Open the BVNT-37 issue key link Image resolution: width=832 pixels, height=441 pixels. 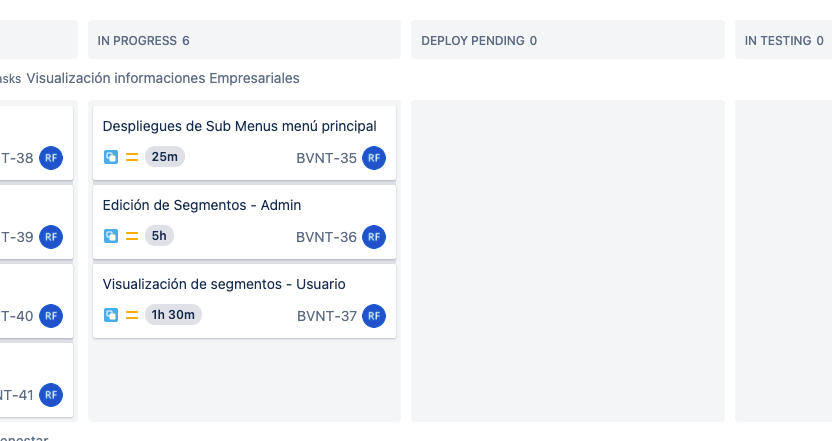point(327,316)
